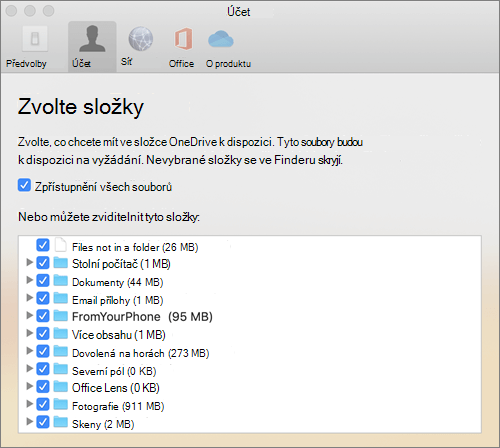Expand the Stolní počítač folder triangle
500x448 pixels.
29,262
